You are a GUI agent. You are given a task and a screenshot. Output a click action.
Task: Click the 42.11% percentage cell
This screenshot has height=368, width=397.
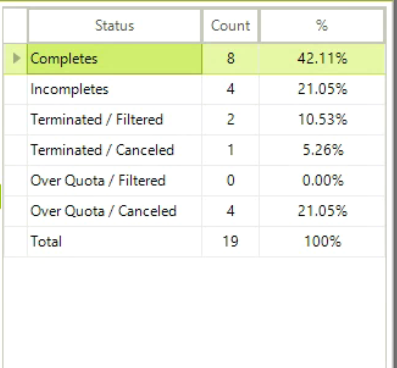pyautogui.click(x=322, y=59)
